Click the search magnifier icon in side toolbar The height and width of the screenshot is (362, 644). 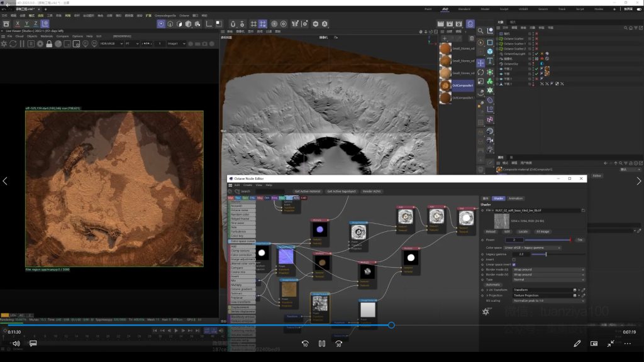click(x=480, y=30)
